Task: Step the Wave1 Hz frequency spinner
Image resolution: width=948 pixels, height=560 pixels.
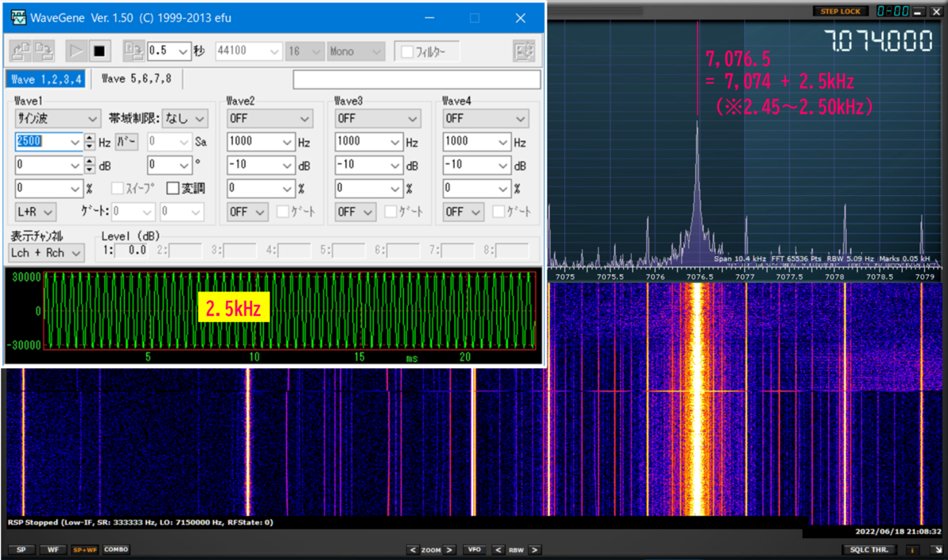Action: pyautogui.click(x=89, y=142)
